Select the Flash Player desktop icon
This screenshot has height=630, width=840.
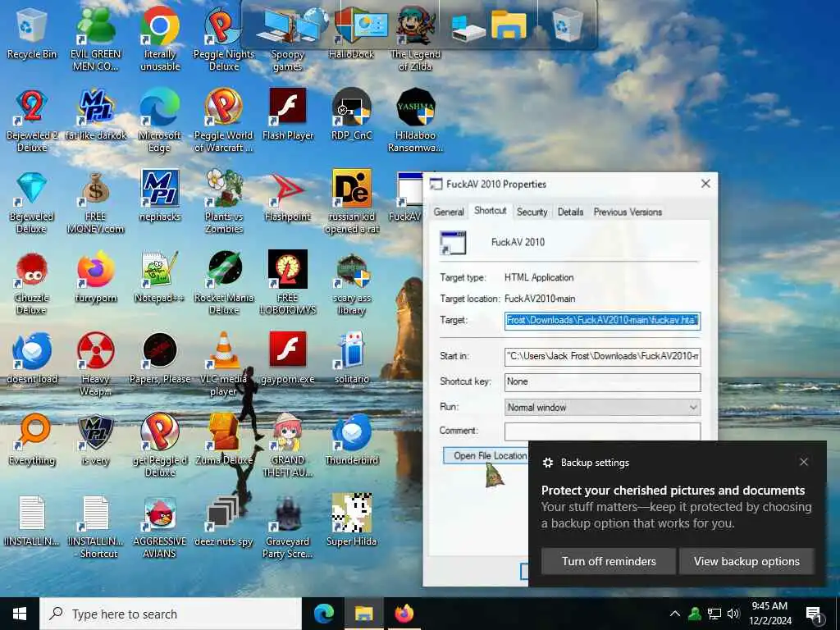point(288,115)
